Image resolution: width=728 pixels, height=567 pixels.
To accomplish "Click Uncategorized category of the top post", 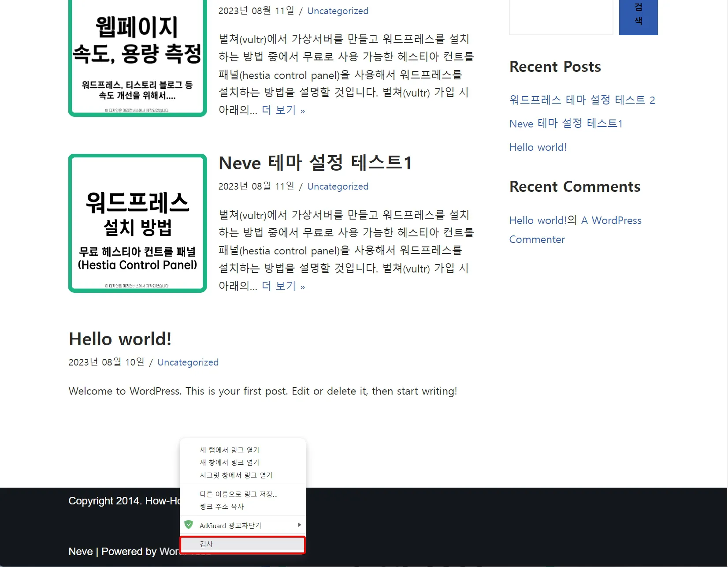I will pyautogui.click(x=338, y=11).
